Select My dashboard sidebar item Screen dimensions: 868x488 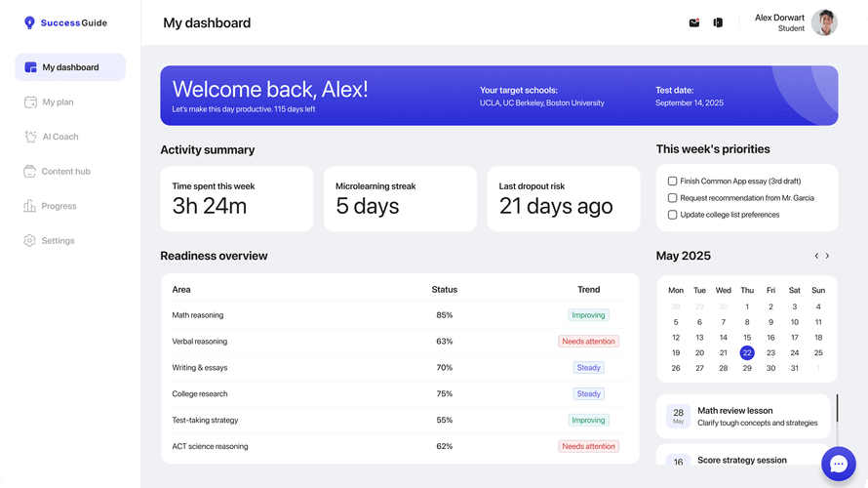(x=70, y=67)
